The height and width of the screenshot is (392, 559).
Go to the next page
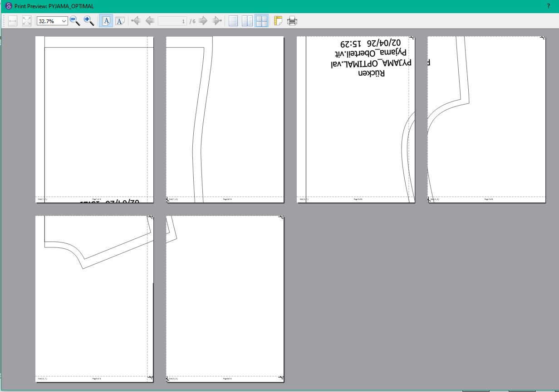point(203,21)
